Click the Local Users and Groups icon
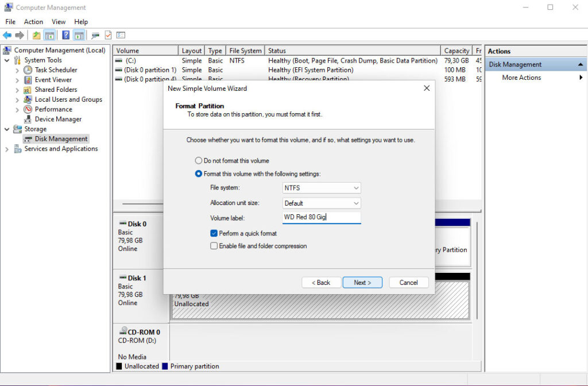 (28, 99)
